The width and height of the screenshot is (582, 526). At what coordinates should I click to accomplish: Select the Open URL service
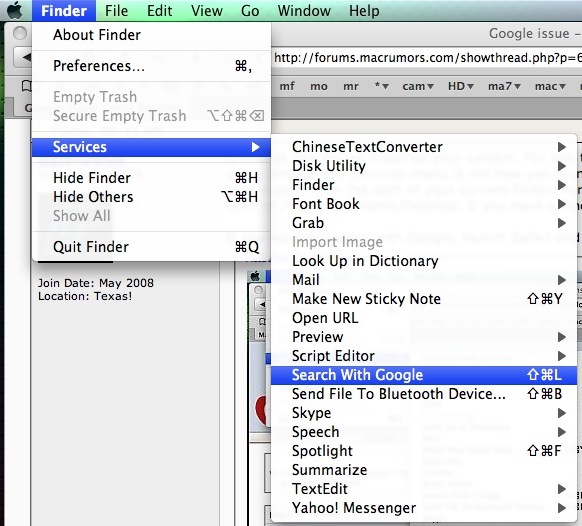[424, 318]
